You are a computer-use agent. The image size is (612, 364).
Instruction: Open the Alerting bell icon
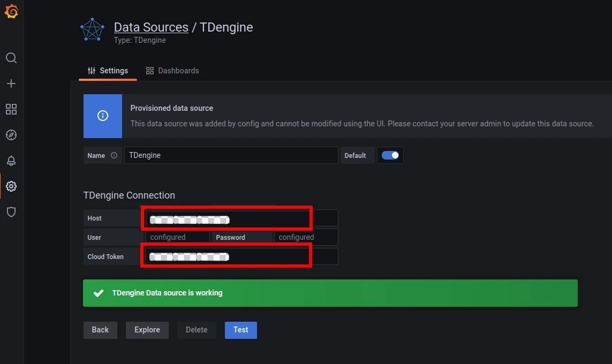coord(11,161)
